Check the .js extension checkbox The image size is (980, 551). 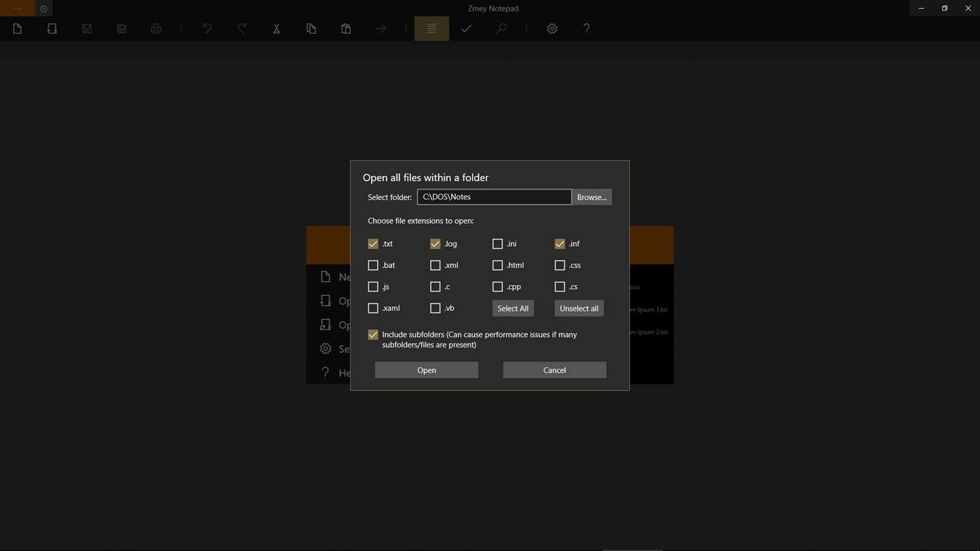(373, 286)
